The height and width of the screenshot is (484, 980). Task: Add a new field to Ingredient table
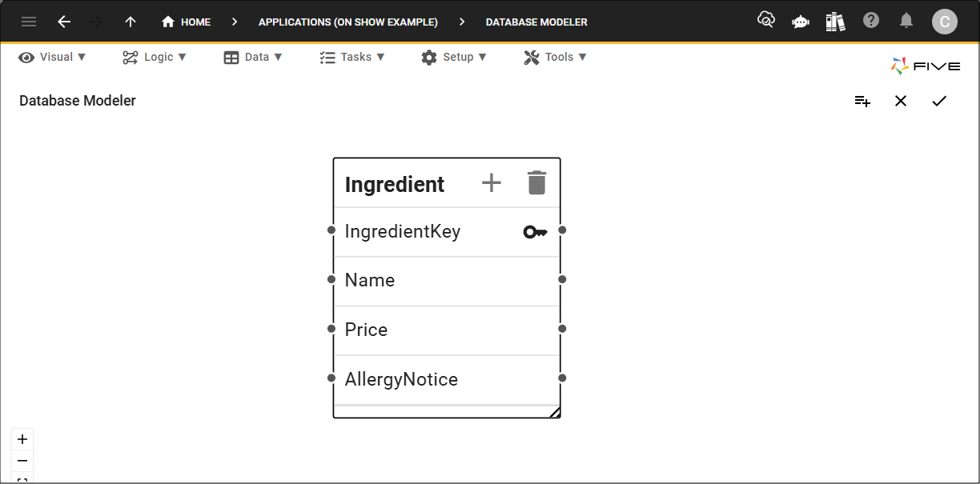(491, 183)
